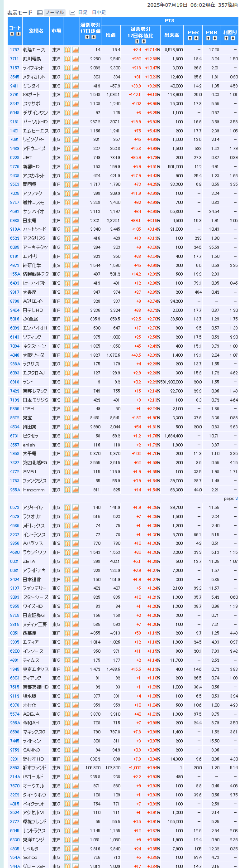Image resolution: width=242 pixels, height=868 pixels.
Task: Sort by コード ascending arrow
Action: coord(13,34)
